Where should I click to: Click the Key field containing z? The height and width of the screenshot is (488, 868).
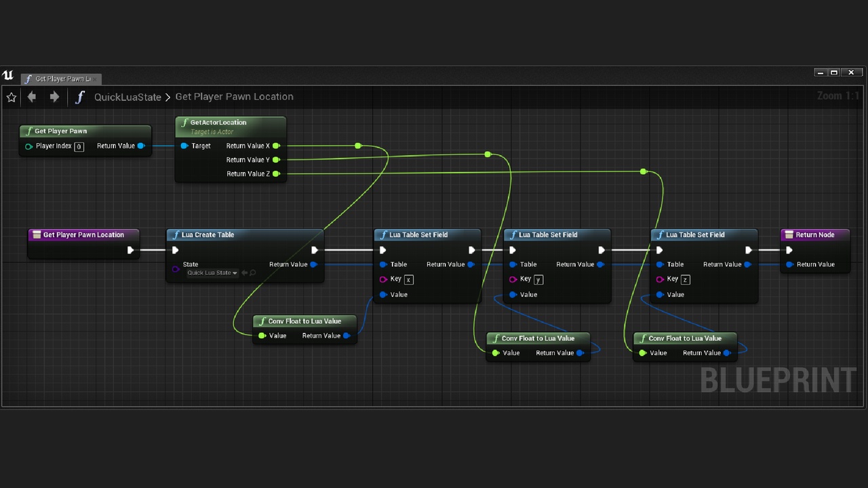point(686,279)
